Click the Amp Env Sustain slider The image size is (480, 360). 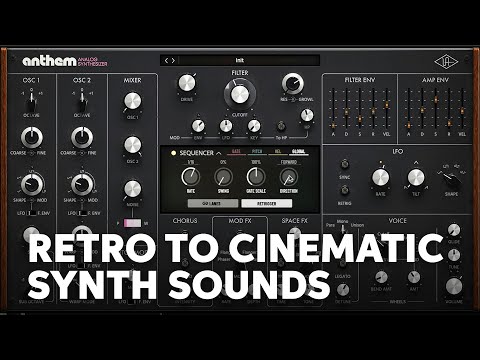point(436,99)
